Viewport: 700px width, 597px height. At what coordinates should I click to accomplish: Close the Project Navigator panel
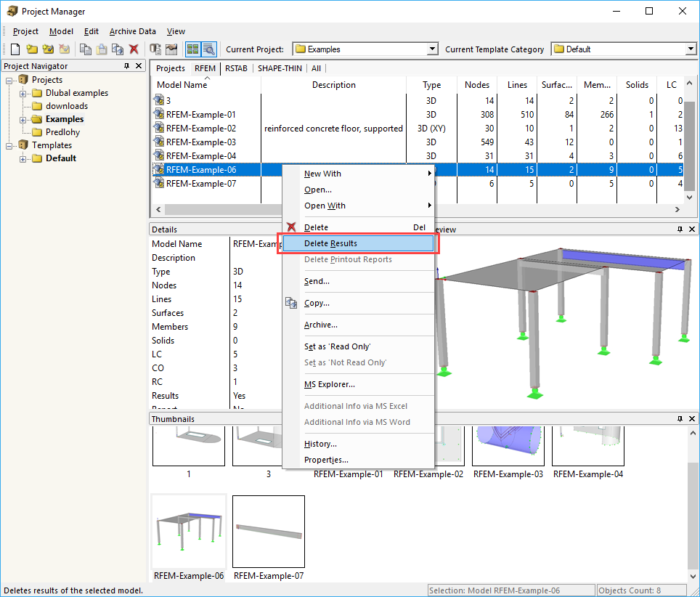139,66
